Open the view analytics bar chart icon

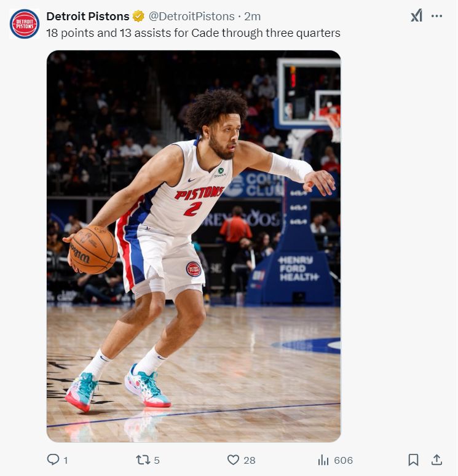(323, 459)
